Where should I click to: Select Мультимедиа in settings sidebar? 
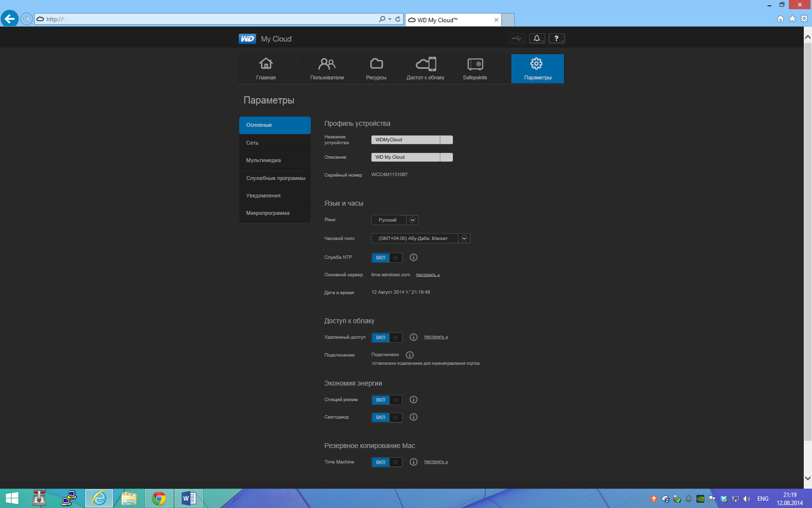click(275, 160)
